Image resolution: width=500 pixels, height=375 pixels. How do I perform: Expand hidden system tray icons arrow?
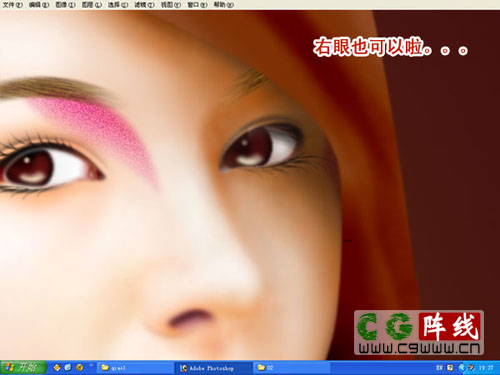coord(462,368)
